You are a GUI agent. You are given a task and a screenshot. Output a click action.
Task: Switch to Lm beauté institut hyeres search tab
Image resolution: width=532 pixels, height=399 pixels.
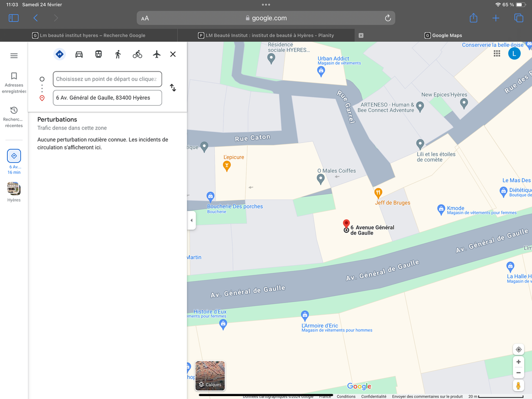click(x=89, y=36)
